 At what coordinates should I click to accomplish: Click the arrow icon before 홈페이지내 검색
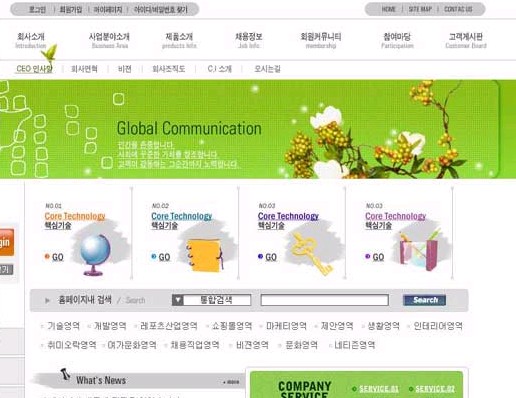(47, 300)
